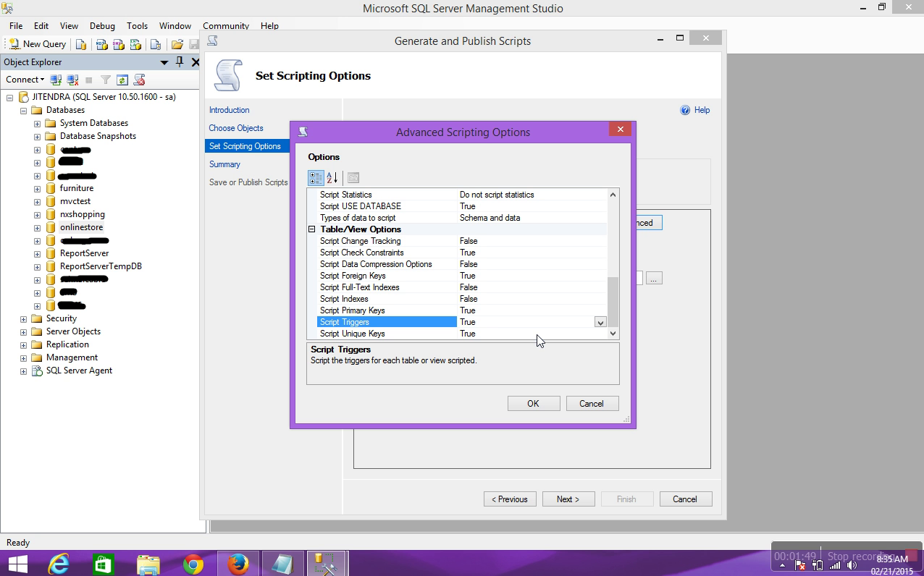This screenshot has width=924, height=576.
Task: Click the Analysis Services XMLA Query icon
Action: coord(135,44)
